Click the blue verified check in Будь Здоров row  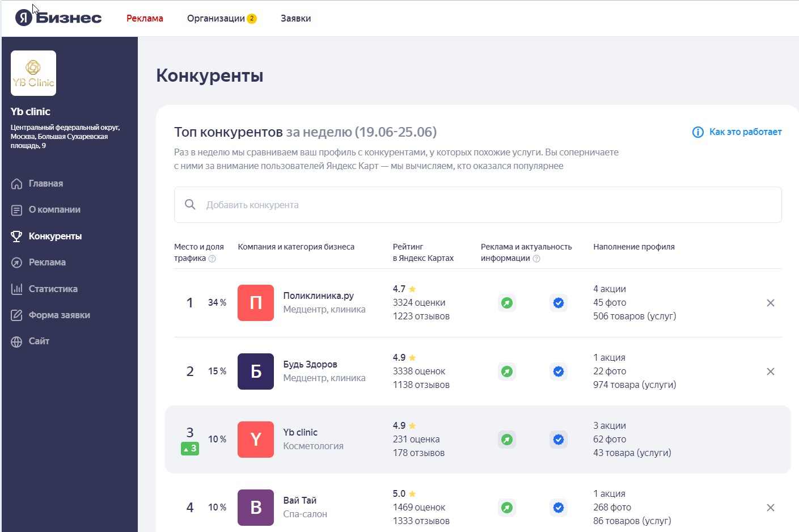coord(559,371)
